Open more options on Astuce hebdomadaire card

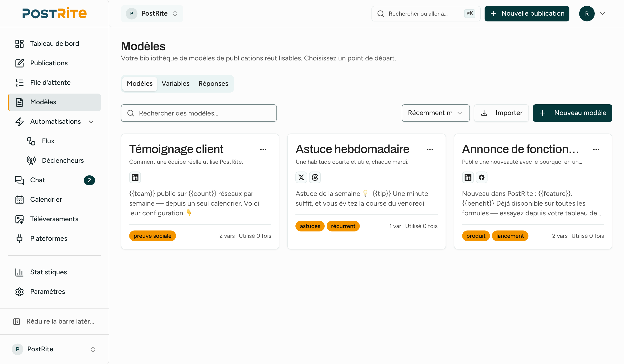pyautogui.click(x=430, y=150)
